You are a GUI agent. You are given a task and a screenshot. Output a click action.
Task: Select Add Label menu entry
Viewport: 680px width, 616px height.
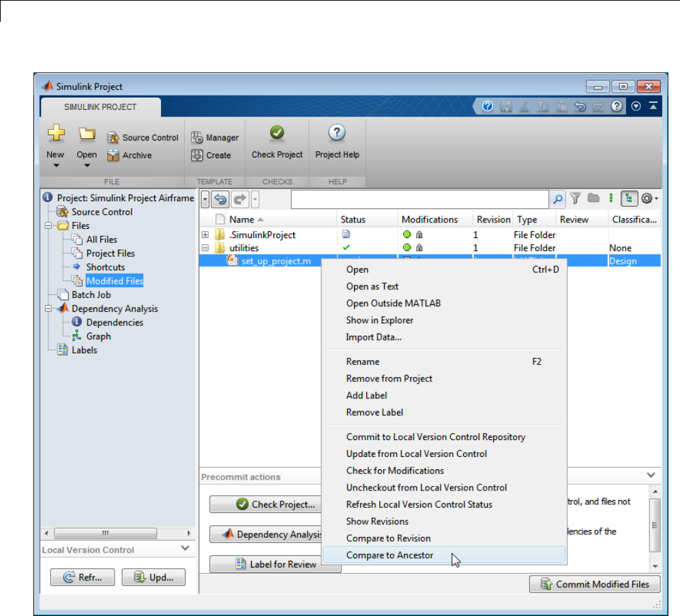click(444, 395)
